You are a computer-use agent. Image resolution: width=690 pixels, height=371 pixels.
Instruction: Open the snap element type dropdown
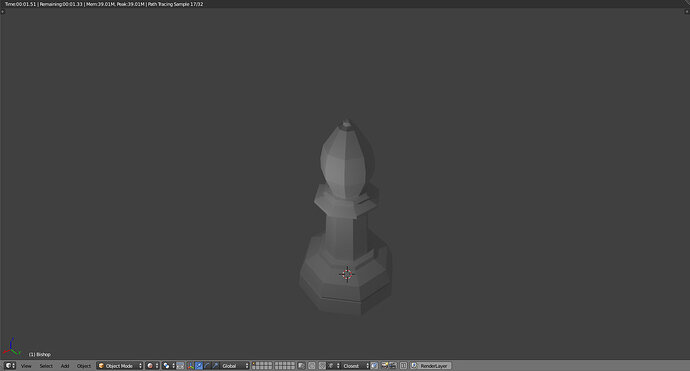click(333, 366)
